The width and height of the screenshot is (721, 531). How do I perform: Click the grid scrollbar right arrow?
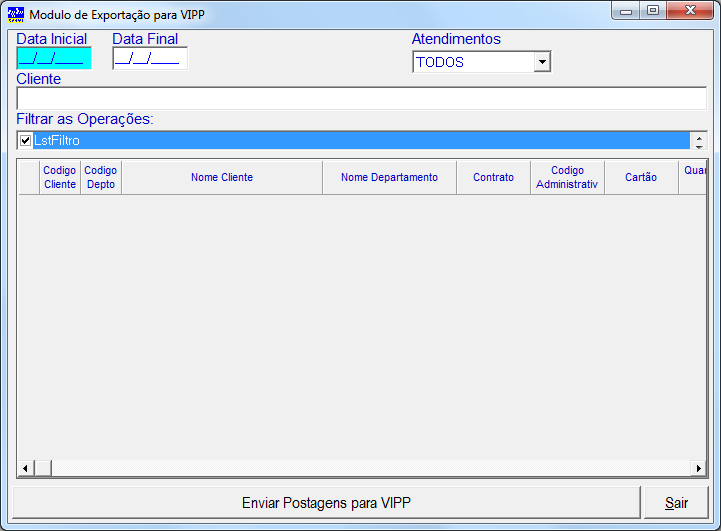698,468
